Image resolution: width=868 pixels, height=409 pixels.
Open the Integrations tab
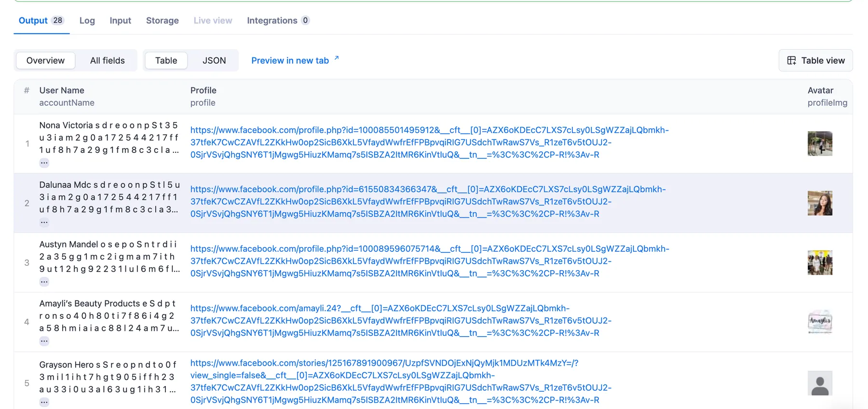278,20
